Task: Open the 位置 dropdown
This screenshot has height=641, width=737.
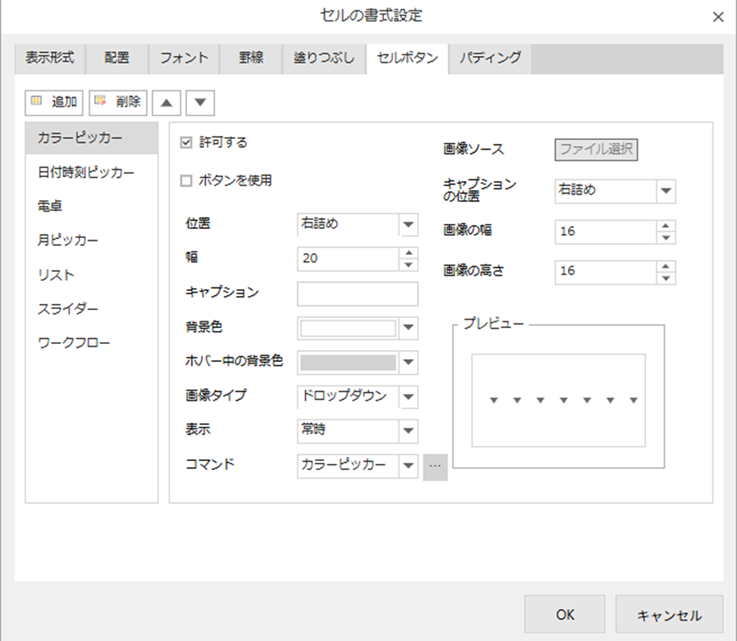Action: click(408, 225)
